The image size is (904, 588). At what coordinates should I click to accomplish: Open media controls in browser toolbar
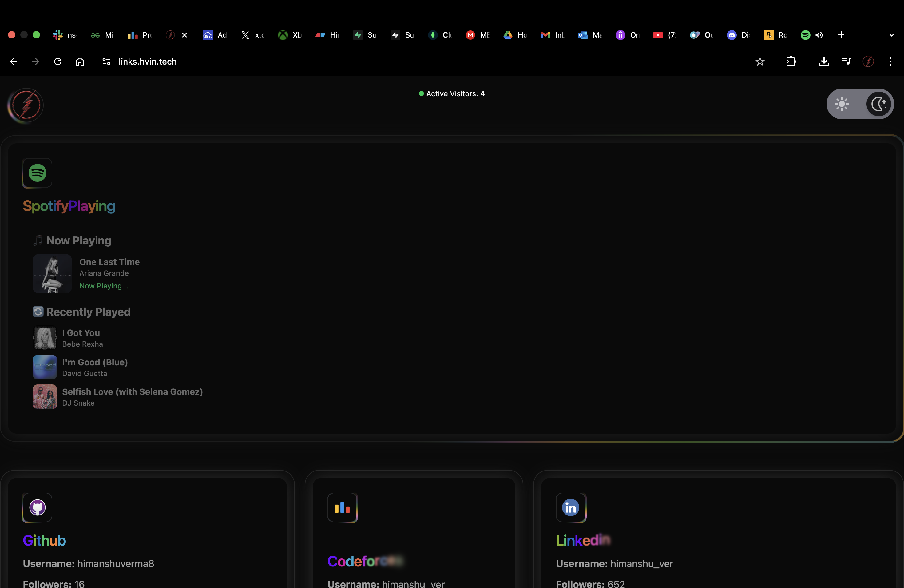(x=846, y=62)
